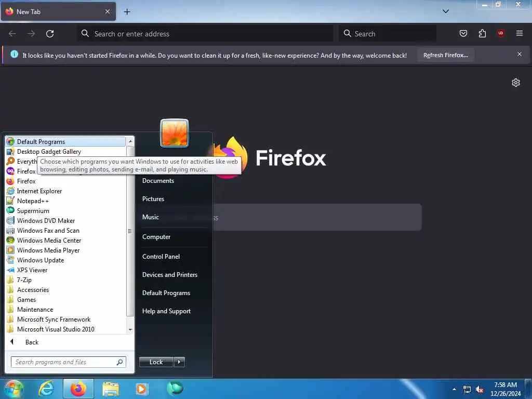Open XPS Viewer
This screenshot has height=399, width=532.
pyautogui.click(x=65, y=270)
